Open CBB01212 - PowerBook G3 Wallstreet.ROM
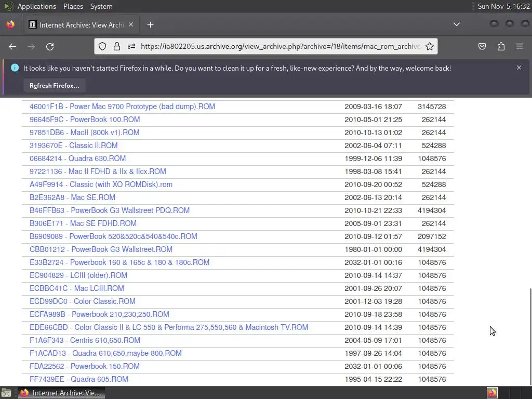The image size is (532, 399). point(101,249)
